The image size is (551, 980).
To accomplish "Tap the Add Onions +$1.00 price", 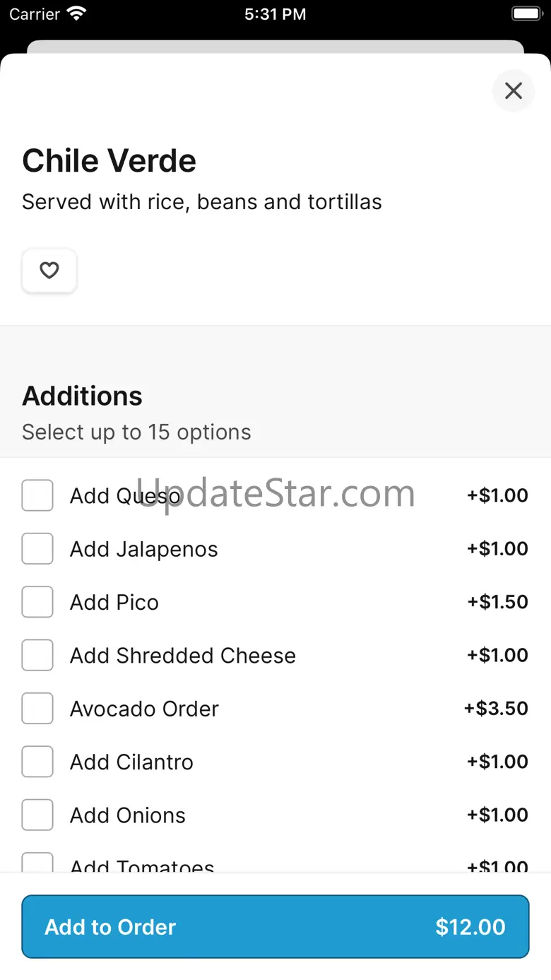I will 497,815.
